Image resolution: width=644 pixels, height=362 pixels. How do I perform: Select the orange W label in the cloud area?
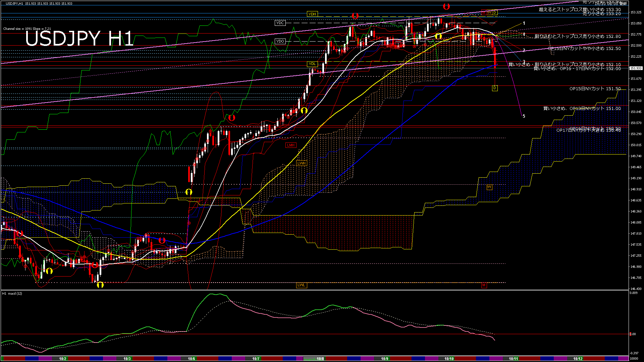(x=489, y=187)
